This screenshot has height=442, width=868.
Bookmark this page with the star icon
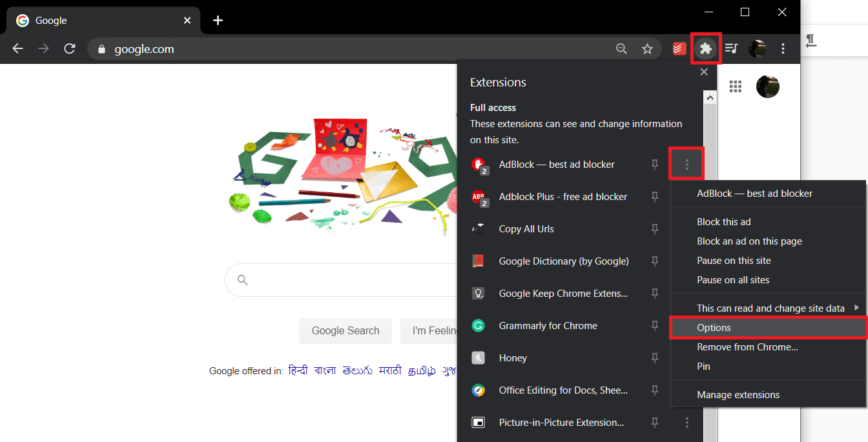click(x=647, y=48)
